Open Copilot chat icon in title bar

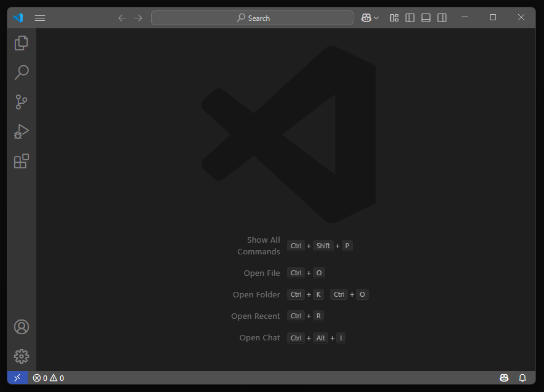pyautogui.click(x=366, y=18)
